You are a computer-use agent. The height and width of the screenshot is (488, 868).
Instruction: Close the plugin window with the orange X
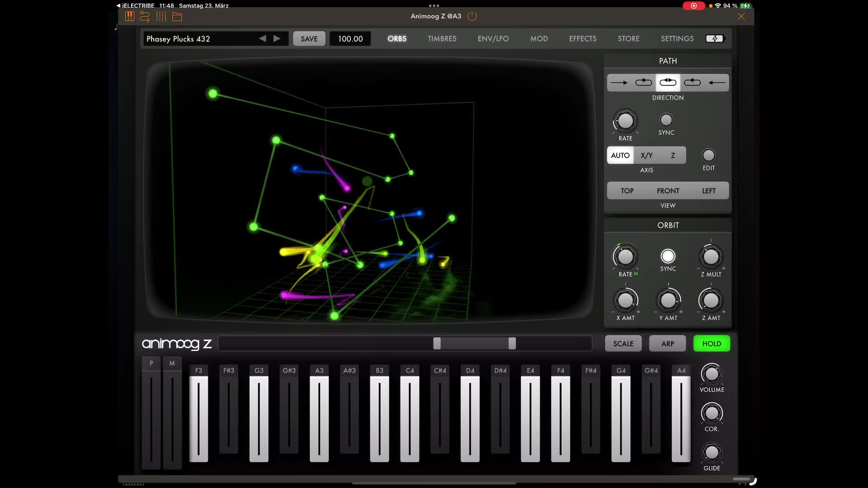[741, 17]
